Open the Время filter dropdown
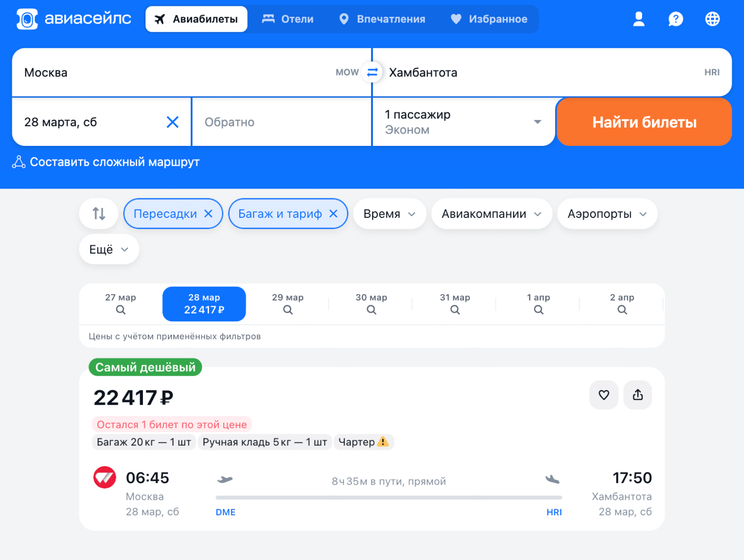Screen dimensions: 744x560 (x=389, y=213)
